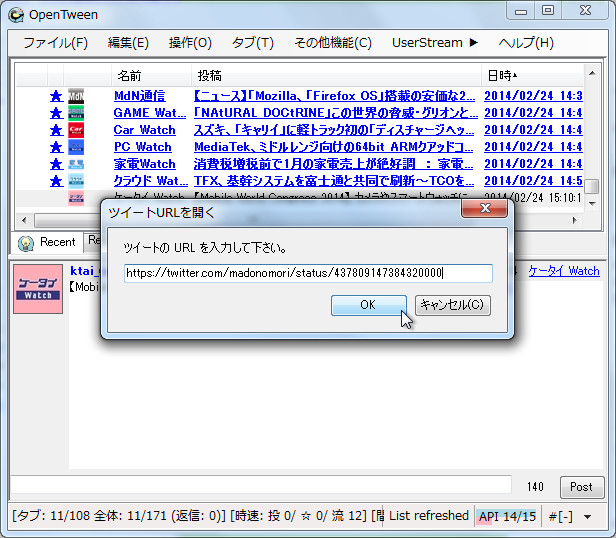Sort by the 投稿 column header

point(336,75)
